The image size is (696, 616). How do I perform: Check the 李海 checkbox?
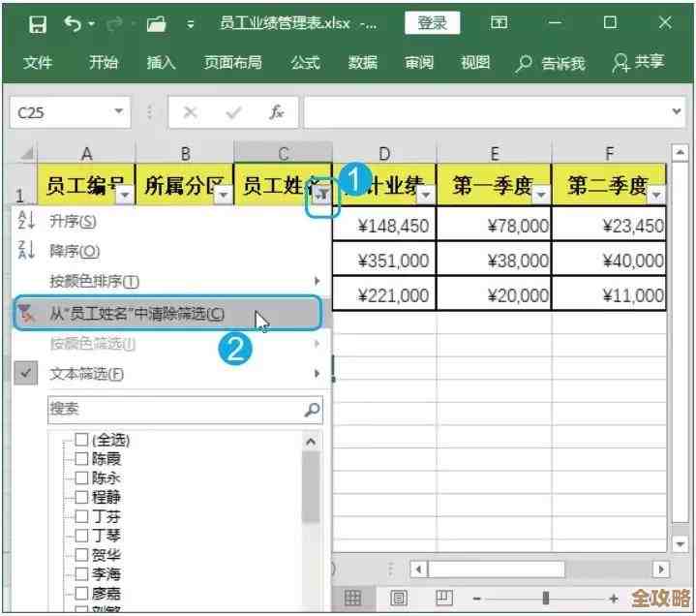click(81, 573)
